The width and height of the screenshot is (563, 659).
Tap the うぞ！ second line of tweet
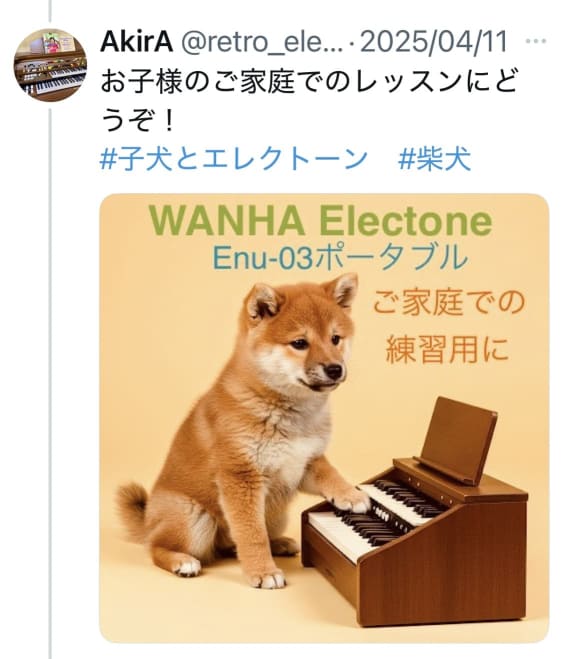coord(137,121)
